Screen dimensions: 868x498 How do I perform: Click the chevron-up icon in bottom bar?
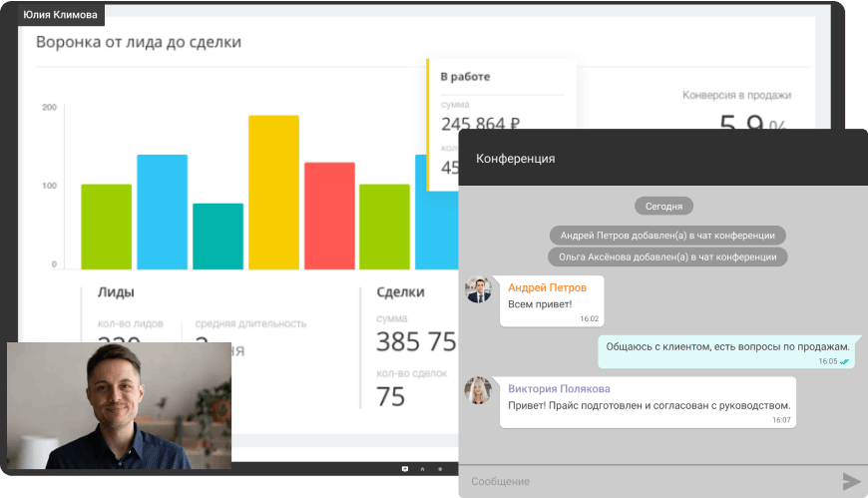pyautogui.click(x=422, y=468)
